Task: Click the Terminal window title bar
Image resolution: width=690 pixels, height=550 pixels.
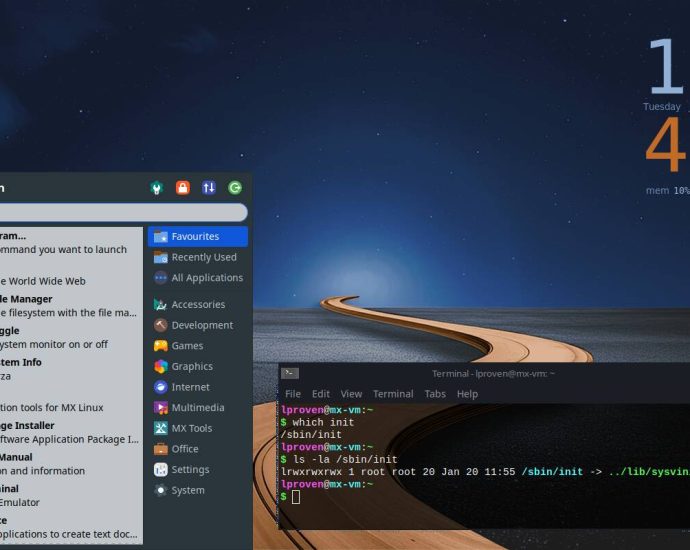Action: pos(484,374)
